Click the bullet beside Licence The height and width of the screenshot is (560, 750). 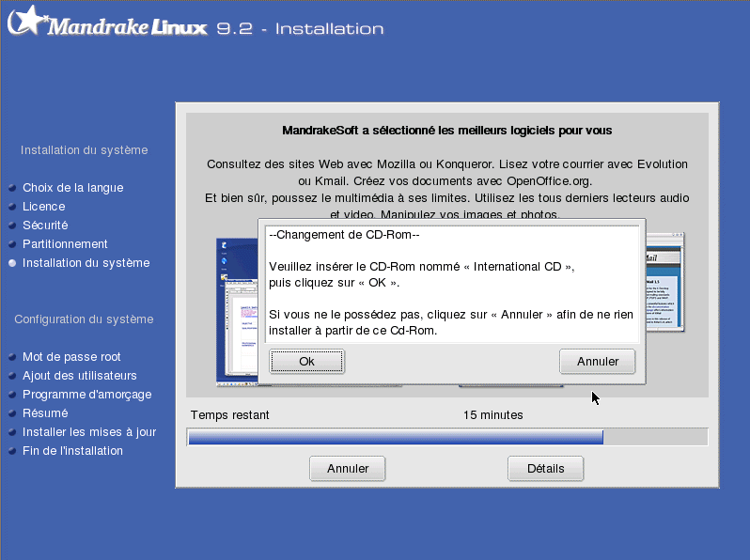[12, 207]
